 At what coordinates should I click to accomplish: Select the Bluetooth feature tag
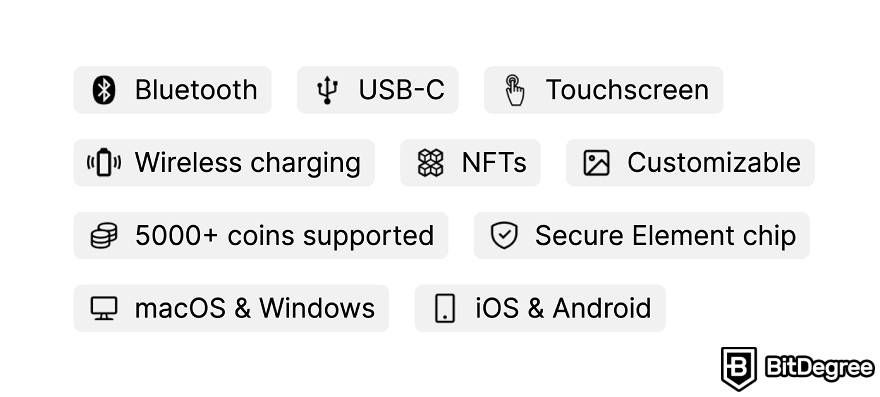pos(172,90)
